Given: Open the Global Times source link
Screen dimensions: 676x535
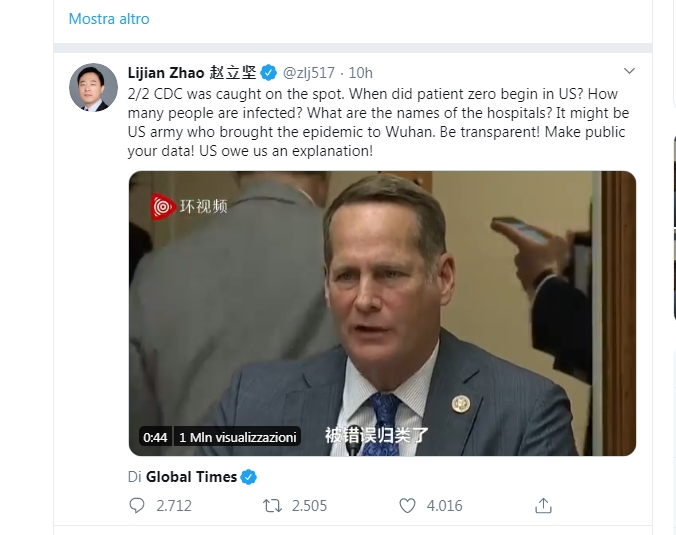Looking at the screenshot, I should [191, 477].
